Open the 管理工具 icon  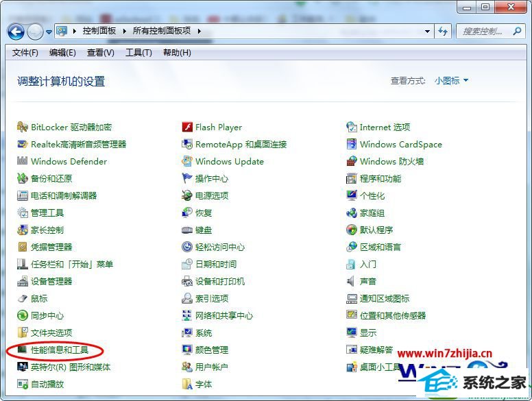23,212
